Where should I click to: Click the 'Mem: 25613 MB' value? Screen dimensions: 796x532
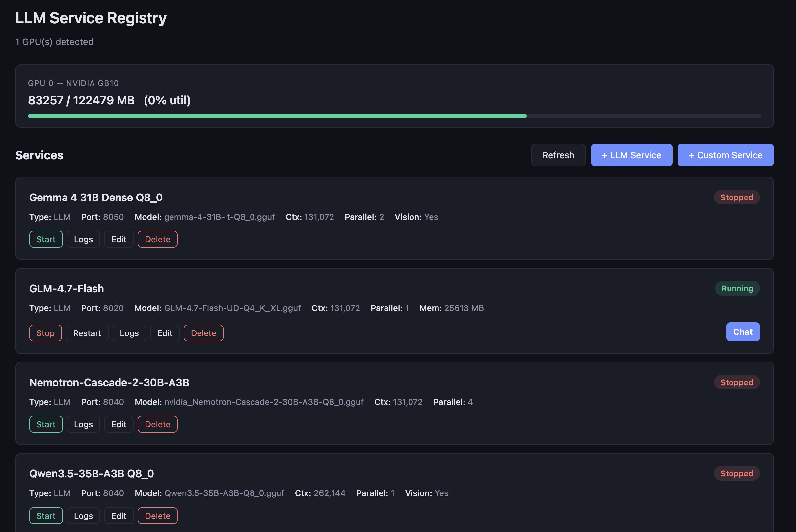[x=452, y=308]
